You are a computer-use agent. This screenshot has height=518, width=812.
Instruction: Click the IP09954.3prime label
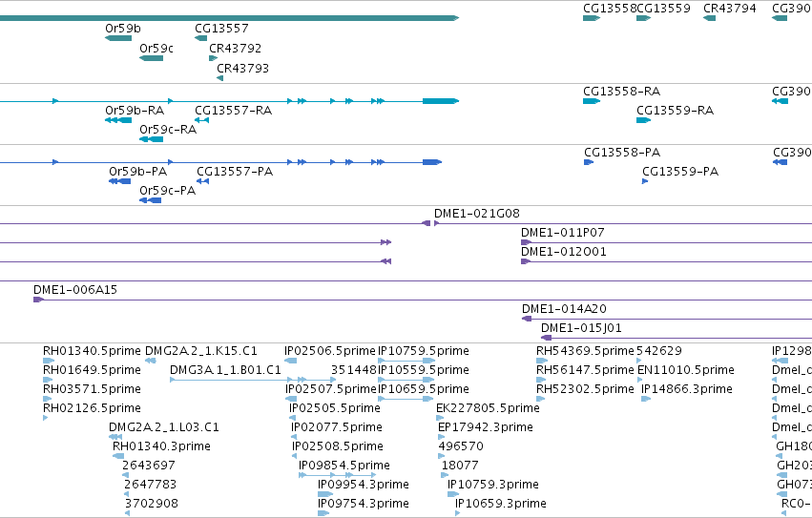point(364,485)
